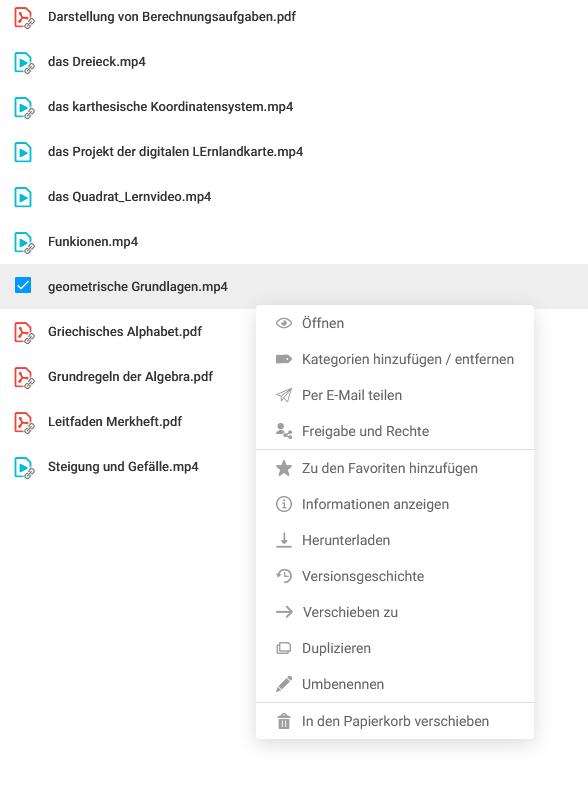Click the pencil icon for Umbenennen
Screen dimensions: 588x791
click(284, 684)
